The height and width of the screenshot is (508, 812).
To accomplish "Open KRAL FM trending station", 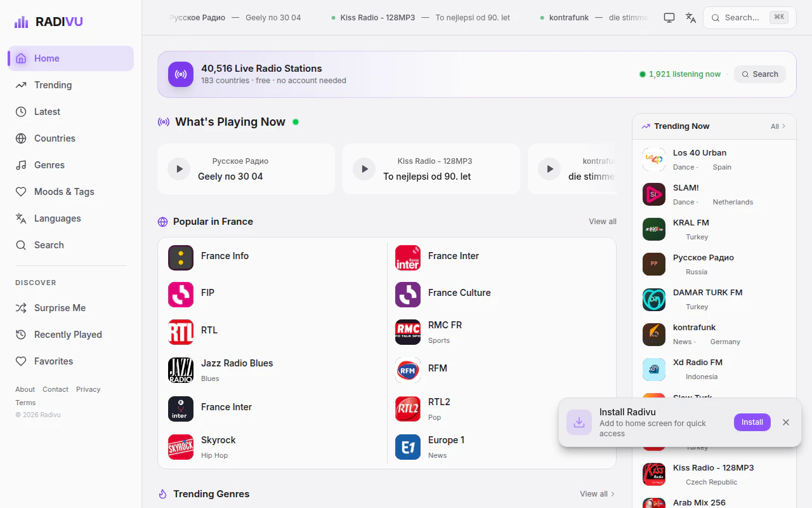I will [714, 229].
